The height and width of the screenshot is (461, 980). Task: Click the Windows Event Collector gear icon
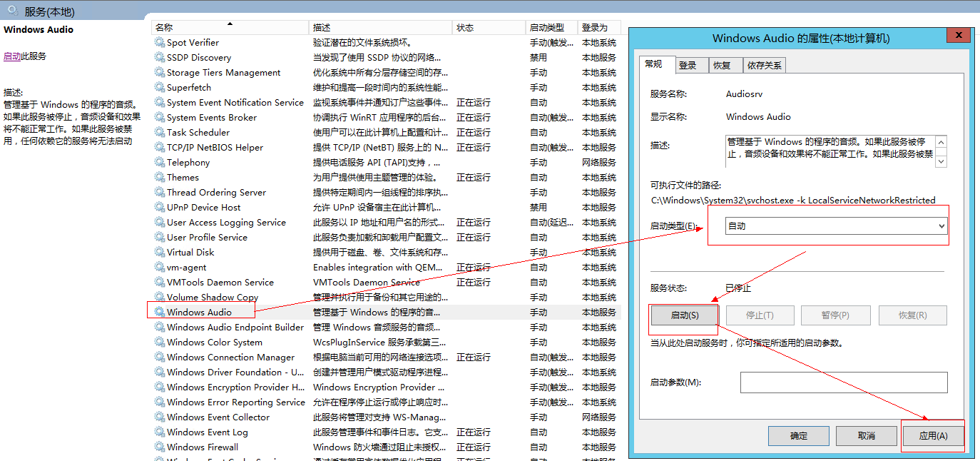click(159, 417)
